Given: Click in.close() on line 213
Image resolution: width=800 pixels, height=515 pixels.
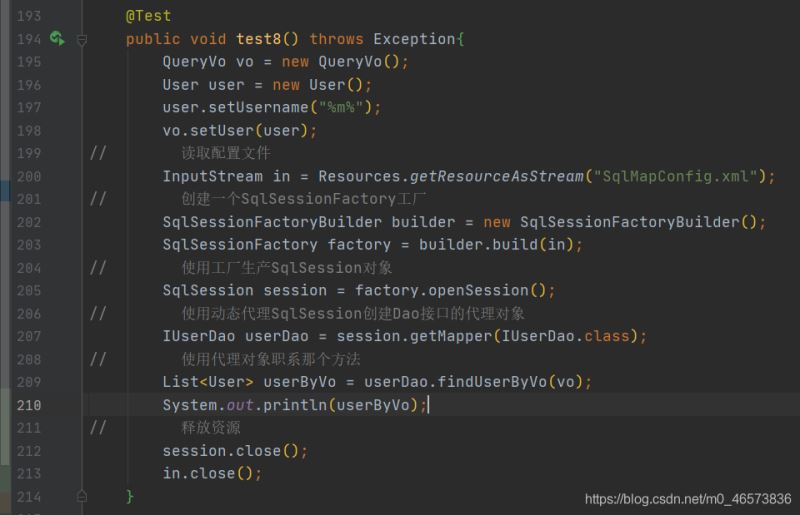Looking at the screenshot, I should (x=212, y=474).
